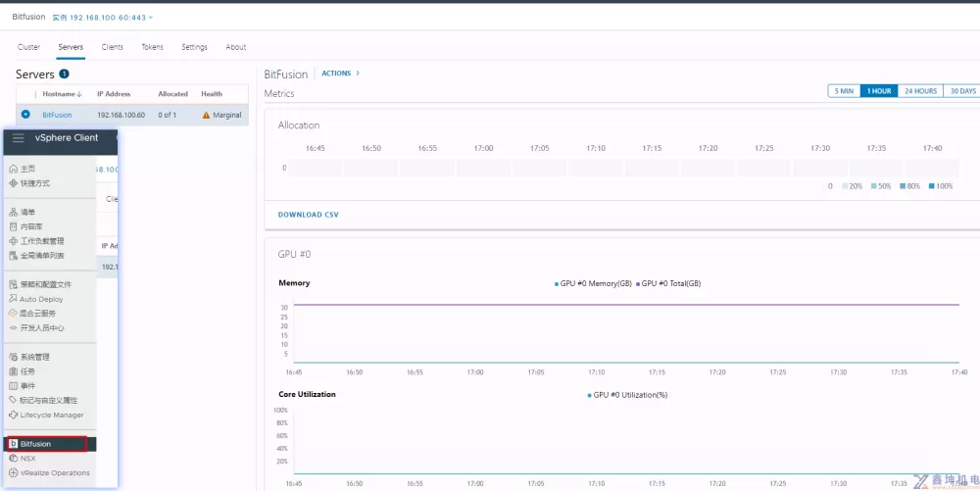Open 事件 in the vSphere sidebar
The height and width of the screenshot is (491, 980).
[23, 386]
